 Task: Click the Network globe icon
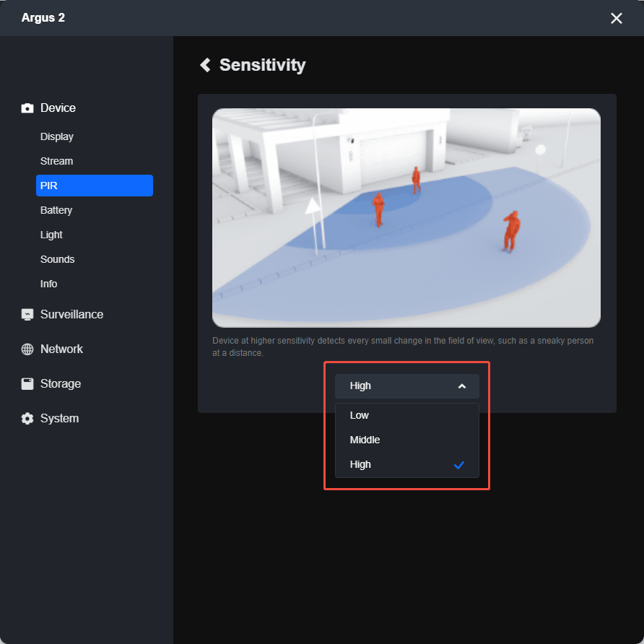(x=27, y=349)
